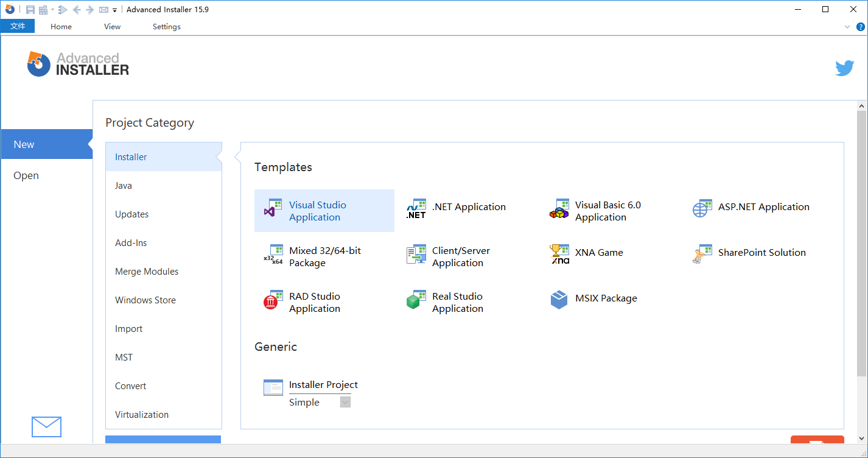Click the Run play icon in quick access
The height and width of the screenshot is (458, 868).
click(x=63, y=10)
